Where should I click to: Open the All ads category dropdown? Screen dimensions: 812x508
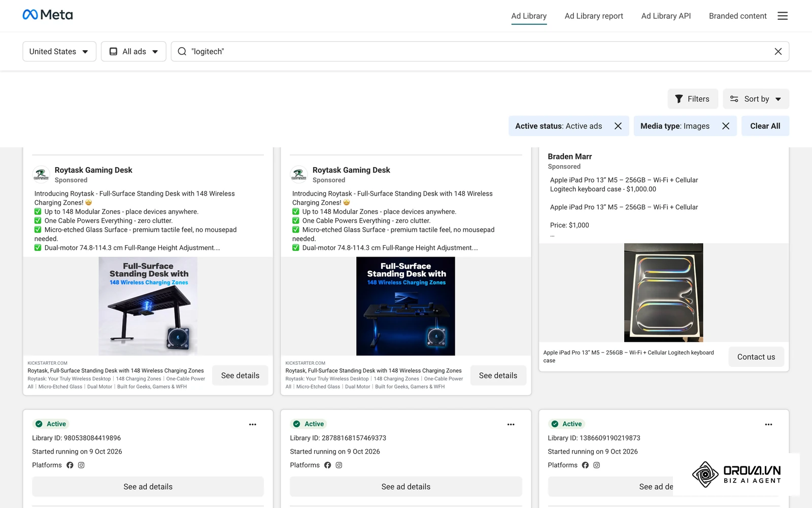pyautogui.click(x=133, y=51)
